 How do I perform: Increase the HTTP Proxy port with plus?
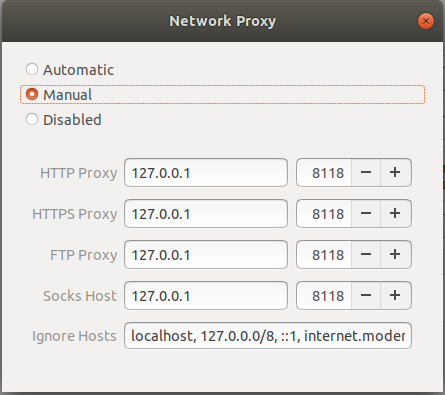(396, 173)
